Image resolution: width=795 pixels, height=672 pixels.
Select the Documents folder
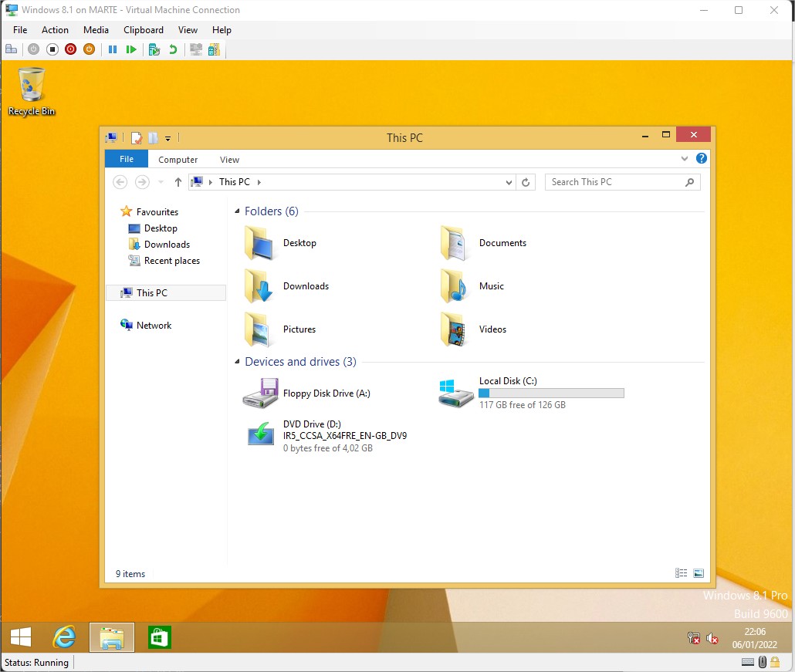484,243
